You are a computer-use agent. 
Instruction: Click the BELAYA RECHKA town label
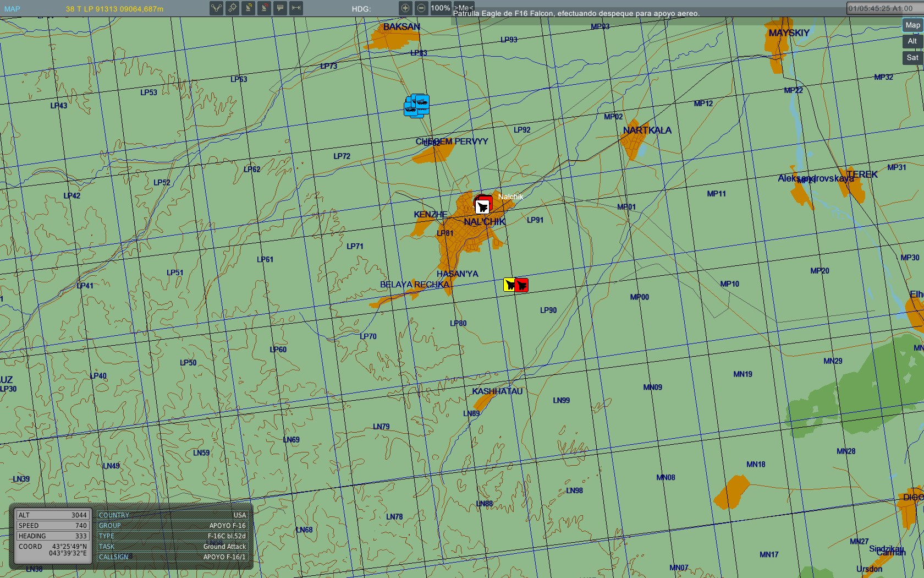[415, 285]
